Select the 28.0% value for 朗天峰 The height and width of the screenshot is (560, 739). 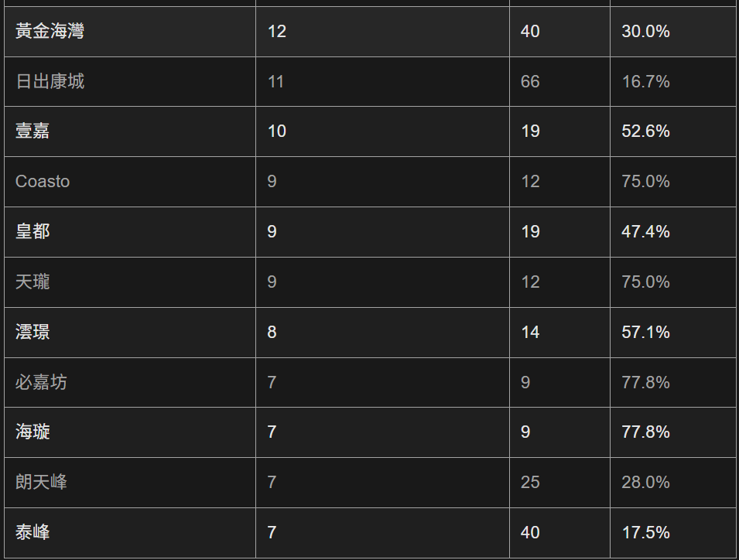pos(645,483)
